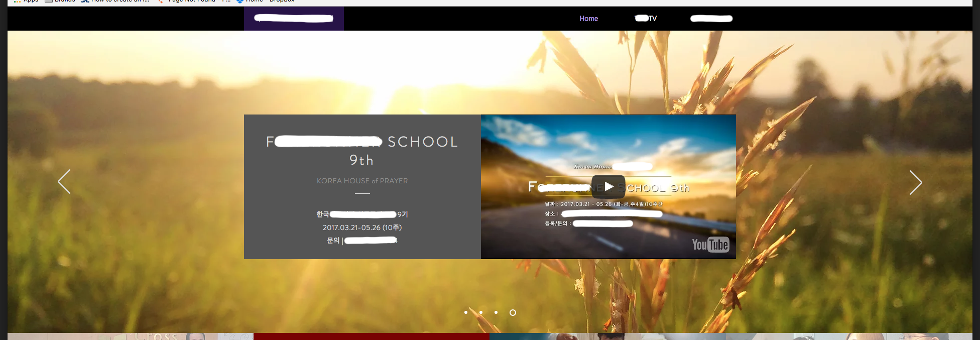
Task: Play the embedded YouTube video
Action: [608, 187]
